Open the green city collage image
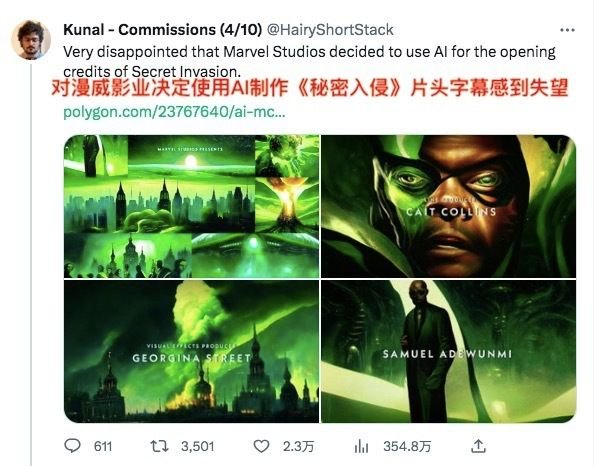594x466 pixels. (191, 206)
